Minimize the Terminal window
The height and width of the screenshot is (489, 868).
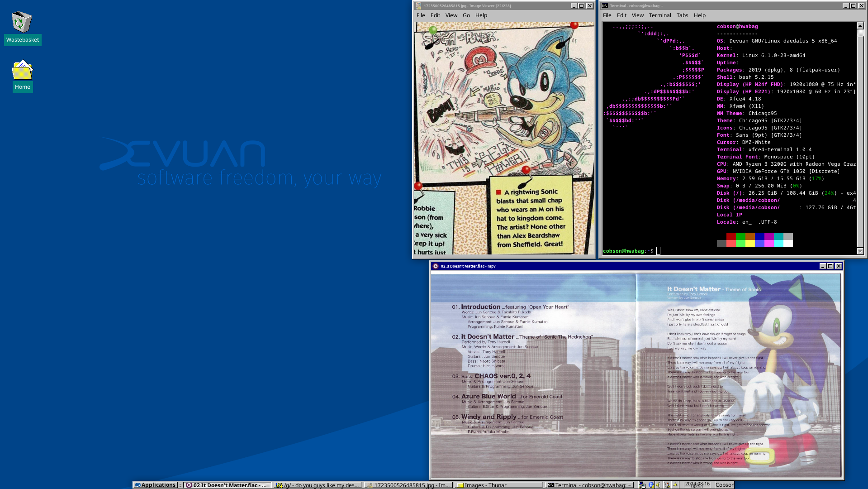click(845, 6)
